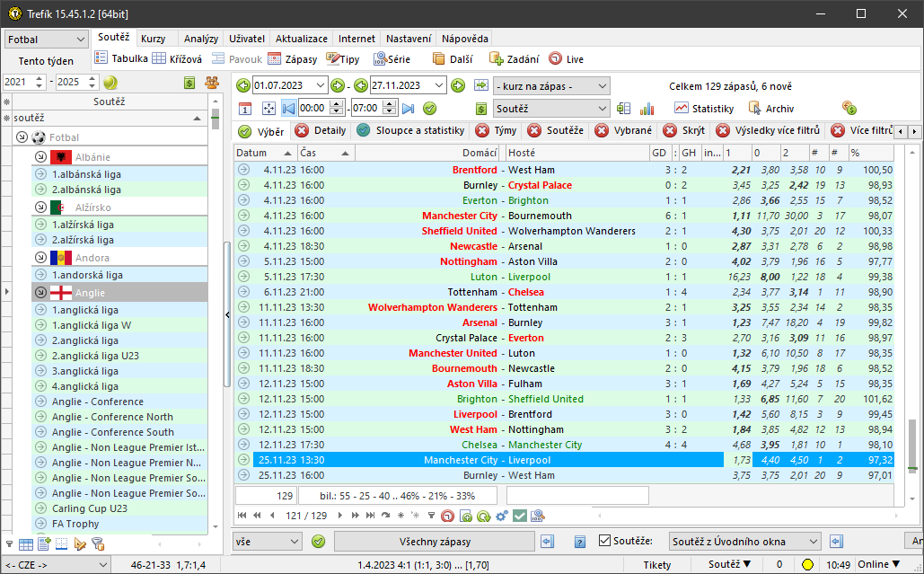This screenshot has width=924, height=574.
Task: Open the Aktualizace menu tab
Action: [302, 39]
